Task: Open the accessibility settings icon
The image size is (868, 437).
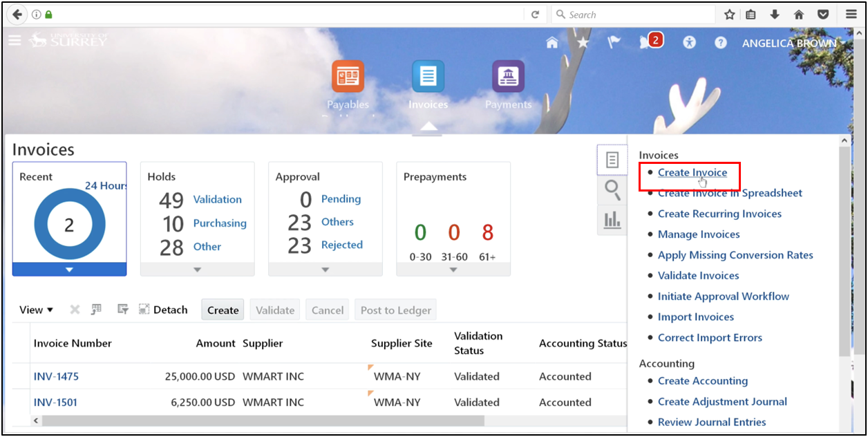Action: [689, 42]
